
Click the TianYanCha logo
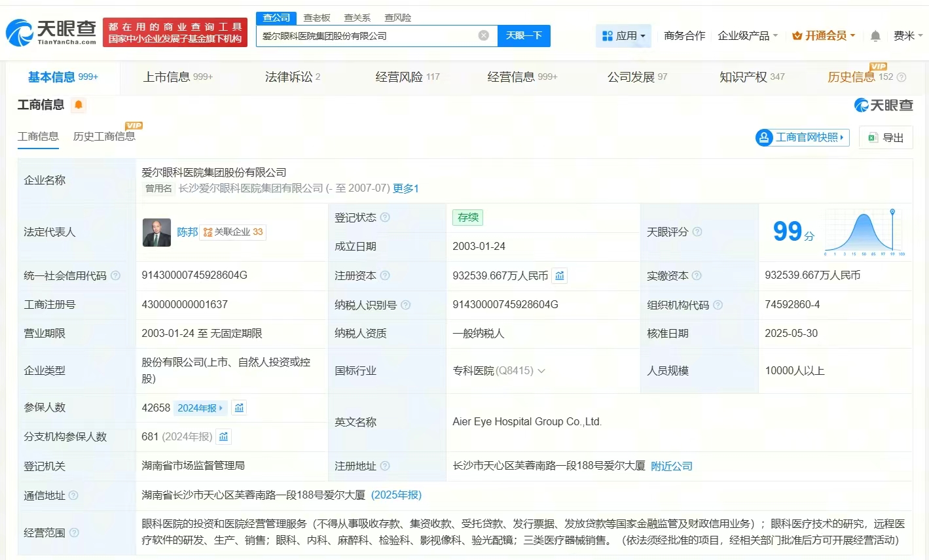[51, 32]
